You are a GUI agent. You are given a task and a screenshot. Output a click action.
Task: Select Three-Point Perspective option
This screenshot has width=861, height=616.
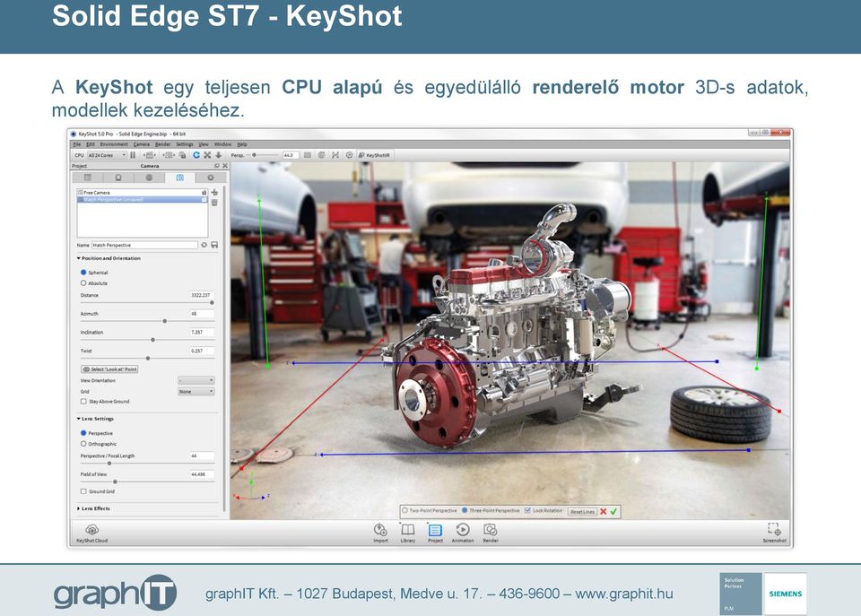pyautogui.click(x=465, y=510)
